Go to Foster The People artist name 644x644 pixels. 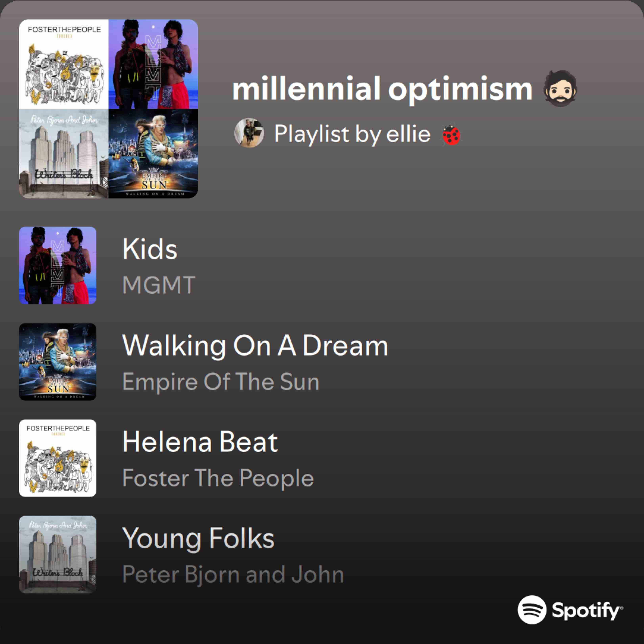click(x=218, y=478)
